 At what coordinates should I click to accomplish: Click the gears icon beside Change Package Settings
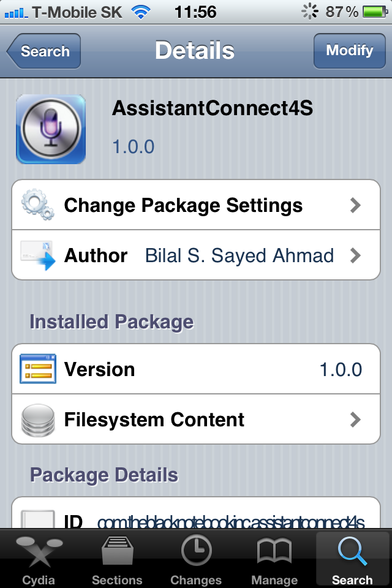(x=37, y=205)
